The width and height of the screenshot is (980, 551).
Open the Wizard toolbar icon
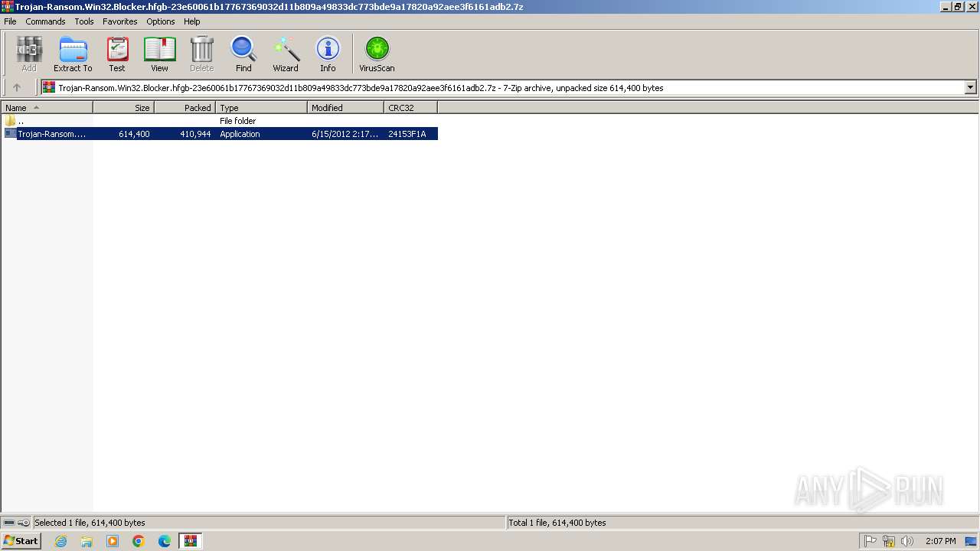286,54
